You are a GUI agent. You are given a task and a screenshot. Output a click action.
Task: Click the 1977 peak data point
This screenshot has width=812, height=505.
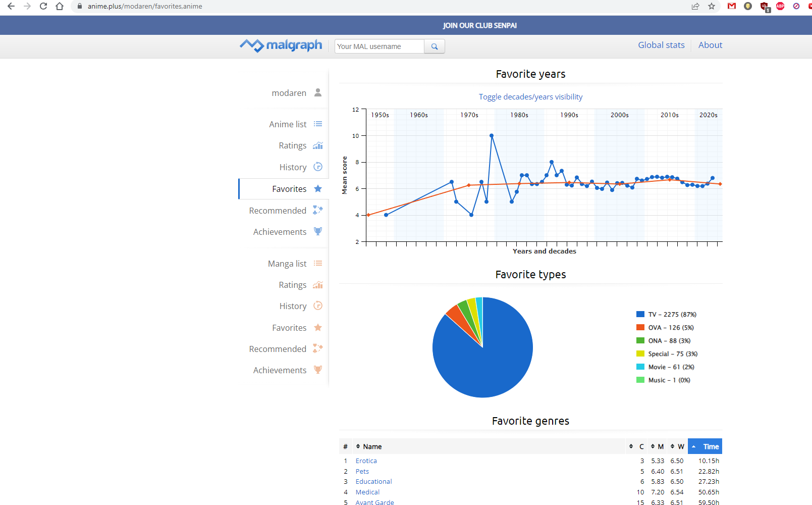point(492,135)
